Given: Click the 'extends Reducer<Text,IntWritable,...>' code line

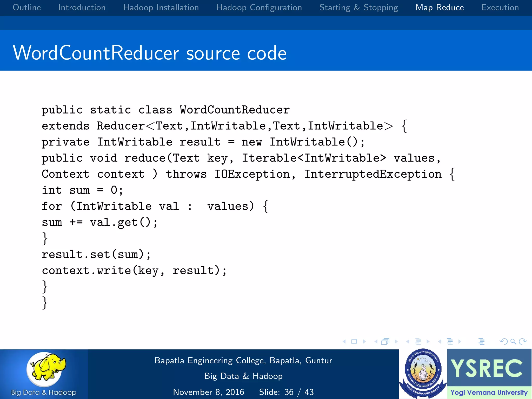Looking at the screenshot, I should click(224, 126).
